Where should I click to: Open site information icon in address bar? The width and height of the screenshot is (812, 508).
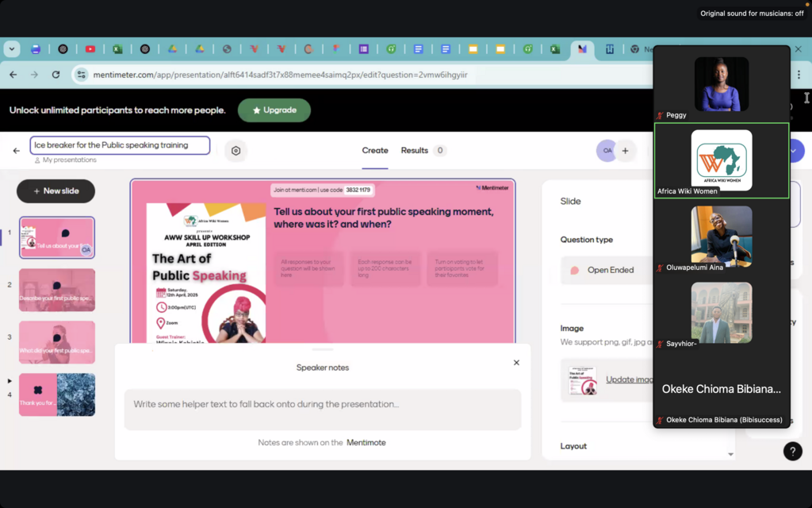pyautogui.click(x=82, y=75)
